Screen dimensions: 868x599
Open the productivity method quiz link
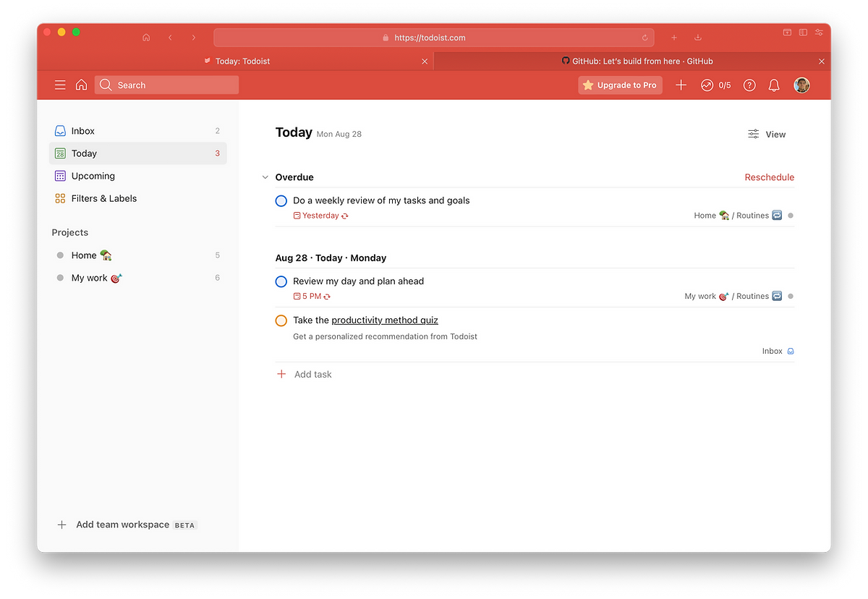[385, 320]
